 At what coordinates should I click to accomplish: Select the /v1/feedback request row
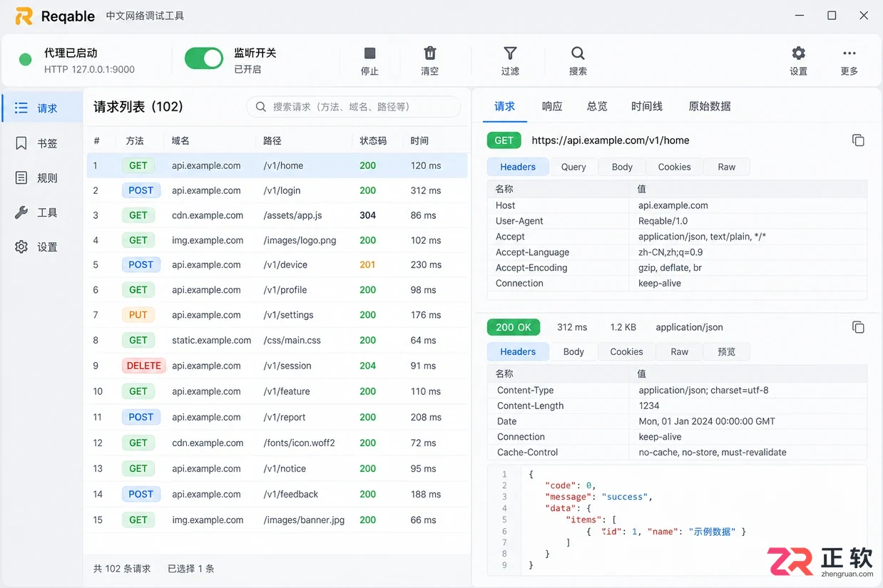click(x=277, y=494)
